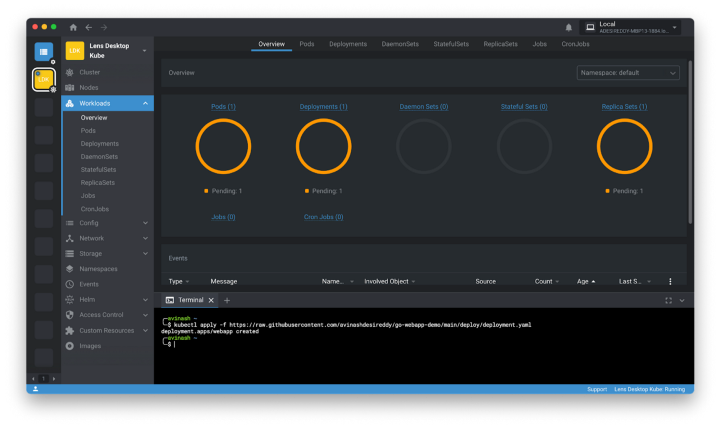The image size is (720, 428).
Task: Open the catalog icon in hotbar
Action: point(44,52)
